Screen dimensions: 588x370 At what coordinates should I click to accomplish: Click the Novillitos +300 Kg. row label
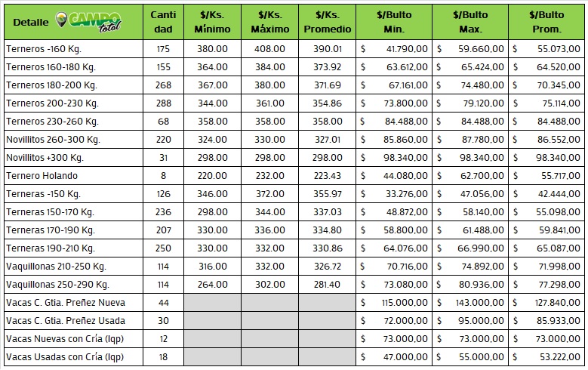coord(45,158)
